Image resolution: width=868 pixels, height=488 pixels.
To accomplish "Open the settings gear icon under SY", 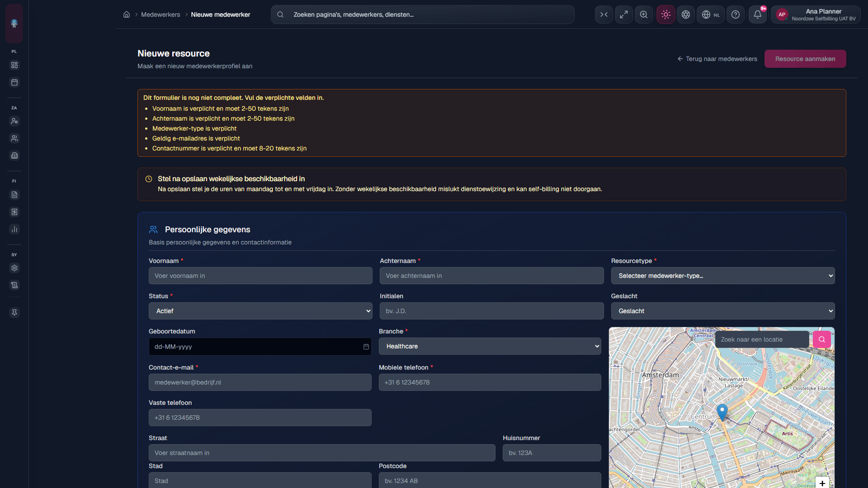I will pos(14,268).
